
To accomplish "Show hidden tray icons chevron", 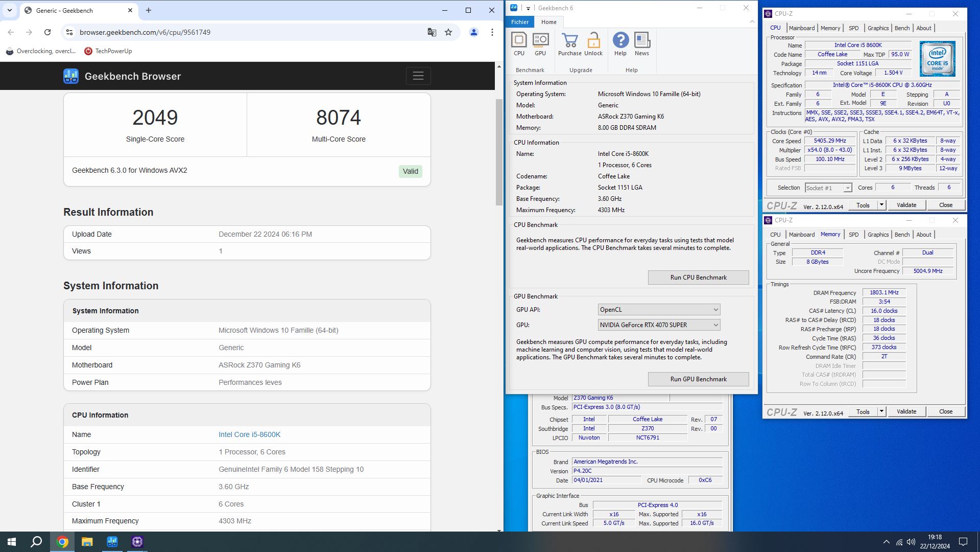I will [886, 542].
